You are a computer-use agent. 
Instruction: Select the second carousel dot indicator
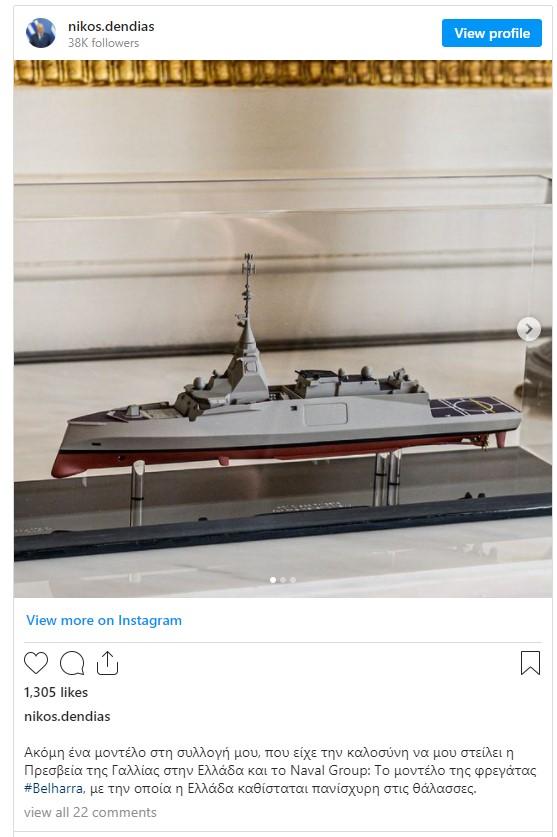[x=283, y=580]
